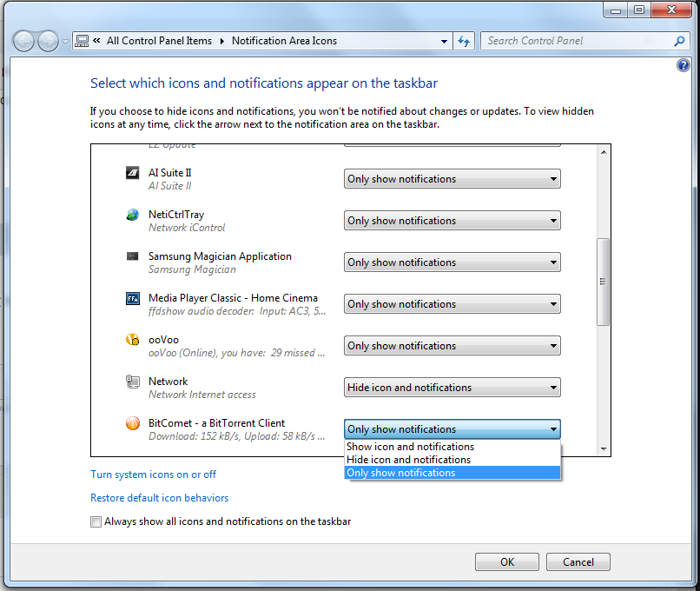
Task: Click the Back navigation arrow
Action: [x=23, y=42]
